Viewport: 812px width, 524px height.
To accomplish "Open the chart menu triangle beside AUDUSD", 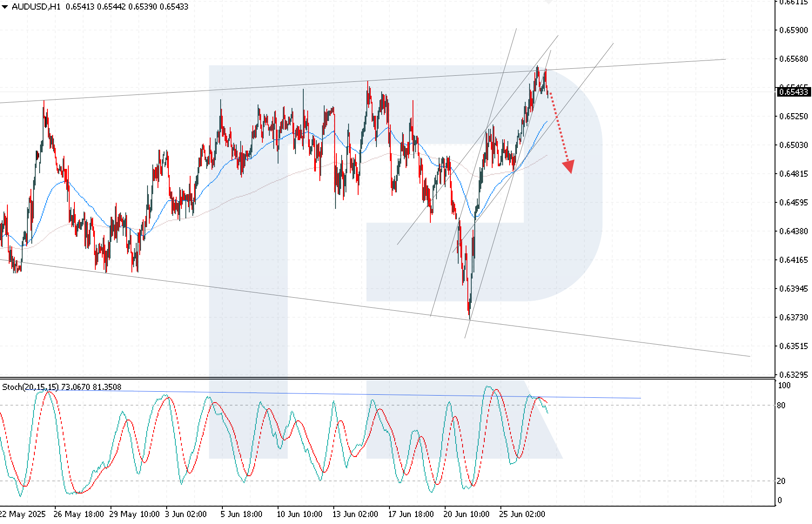I will tap(5, 7).
